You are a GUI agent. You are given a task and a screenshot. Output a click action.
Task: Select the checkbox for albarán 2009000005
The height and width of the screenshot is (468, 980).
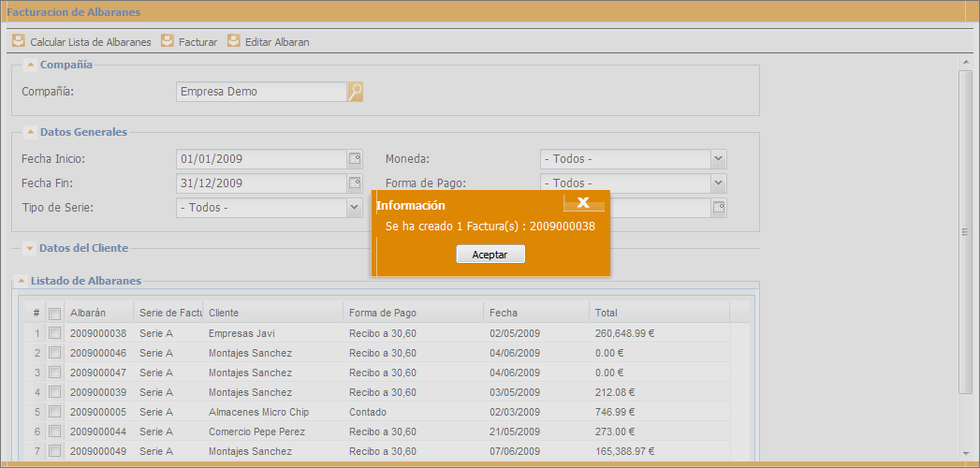click(x=54, y=412)
